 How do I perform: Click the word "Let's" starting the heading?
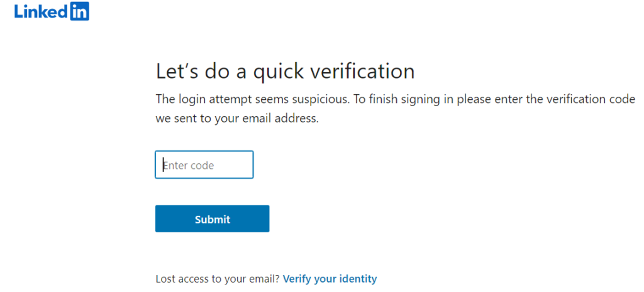[x=175, y=71]
